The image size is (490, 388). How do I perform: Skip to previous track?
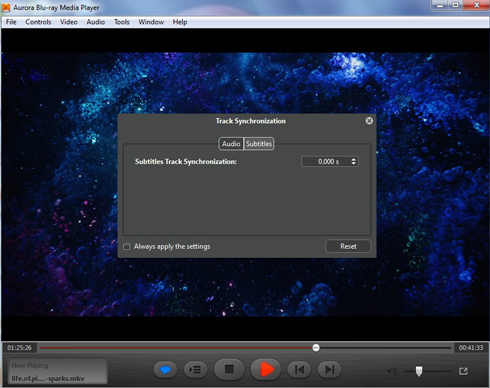click(299, 370)
